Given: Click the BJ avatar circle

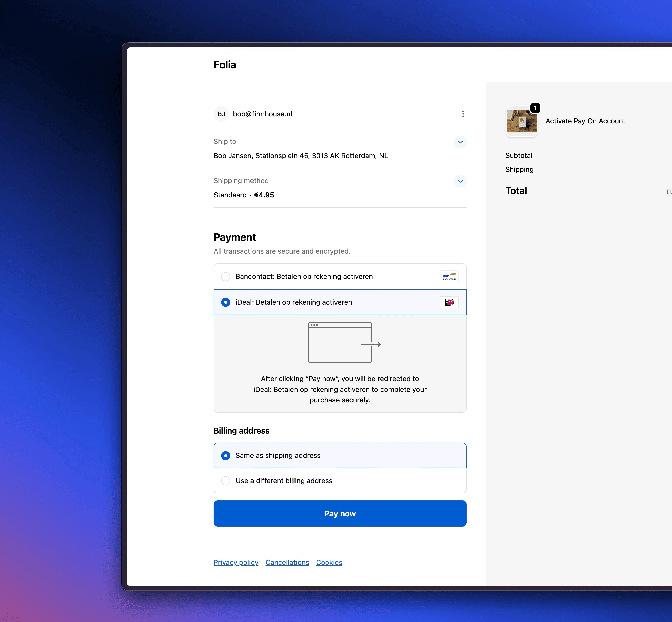Looking at the screenshot, I should click(221, 114).
